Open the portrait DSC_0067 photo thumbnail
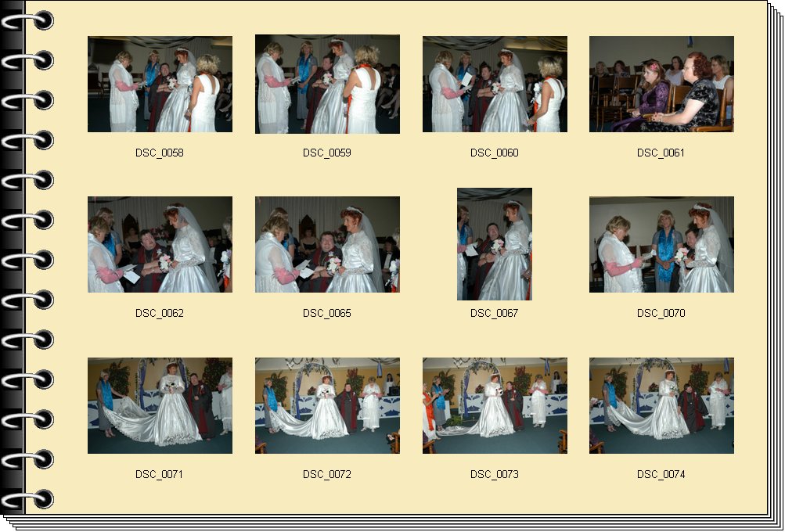 coord(495,244)
